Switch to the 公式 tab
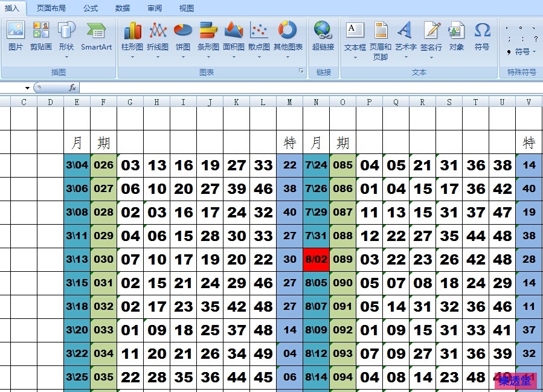This screenshot has width=543, height=392. (x=91, y=8)
